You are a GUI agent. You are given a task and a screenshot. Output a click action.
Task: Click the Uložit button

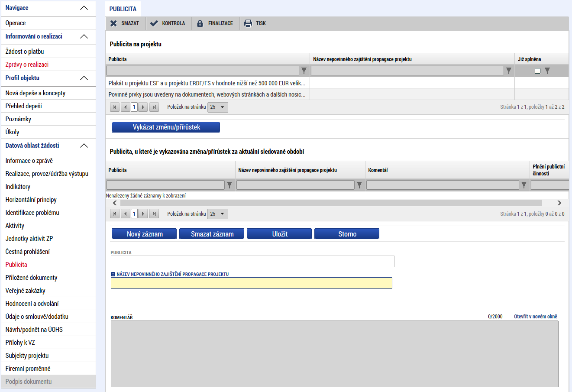tap(279, 234)
